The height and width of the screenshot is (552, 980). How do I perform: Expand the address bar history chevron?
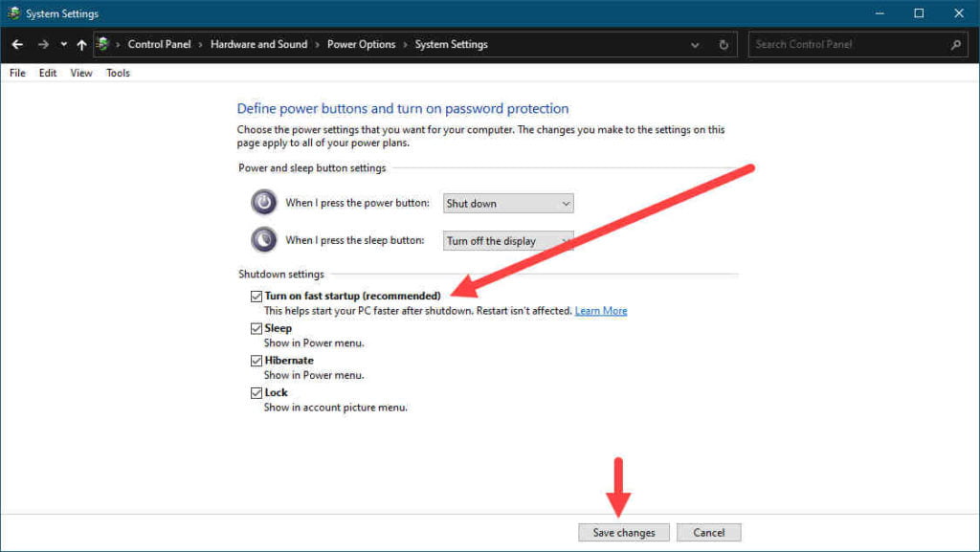(x=695, y=44)
